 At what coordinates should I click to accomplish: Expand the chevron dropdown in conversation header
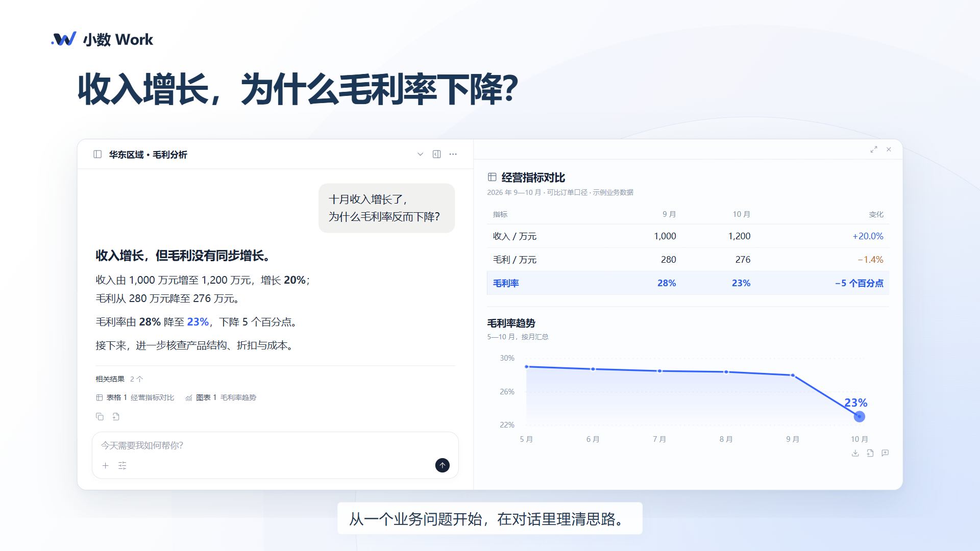coord(420,154)
